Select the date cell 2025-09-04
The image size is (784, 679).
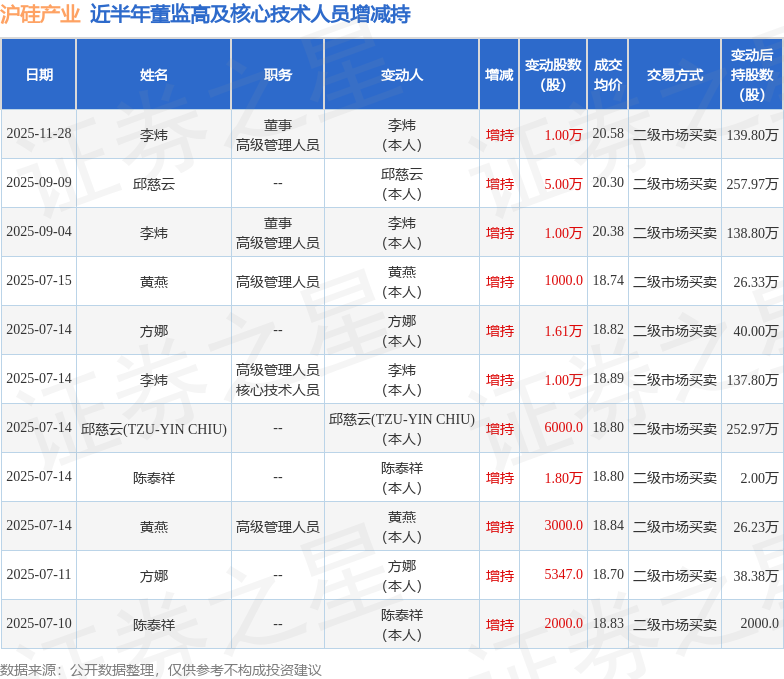(39, 232)
